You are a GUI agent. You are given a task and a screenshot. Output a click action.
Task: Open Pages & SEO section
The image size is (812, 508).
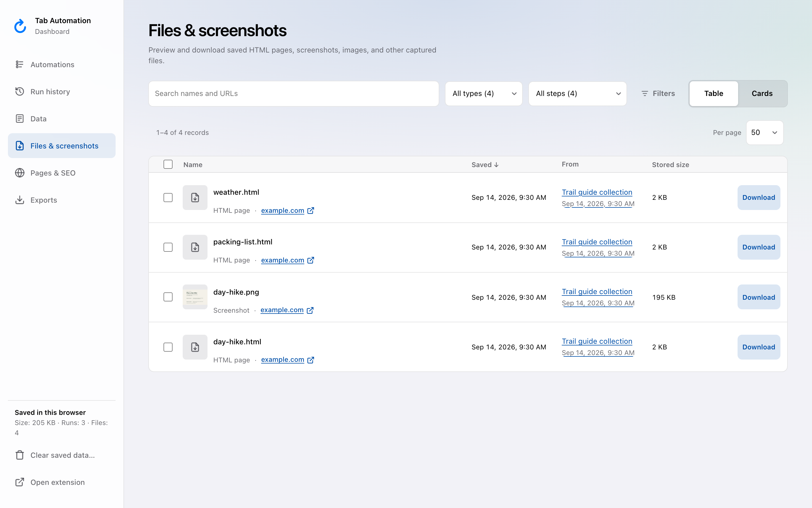[62, 173]
